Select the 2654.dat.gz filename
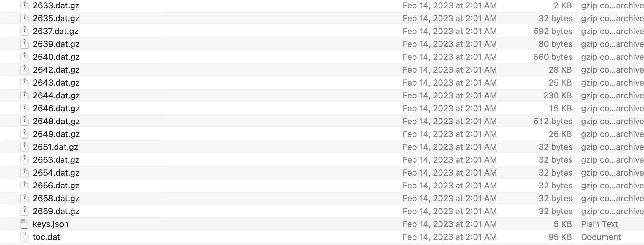This screenshot has width=644, height=245. [56, 173]
